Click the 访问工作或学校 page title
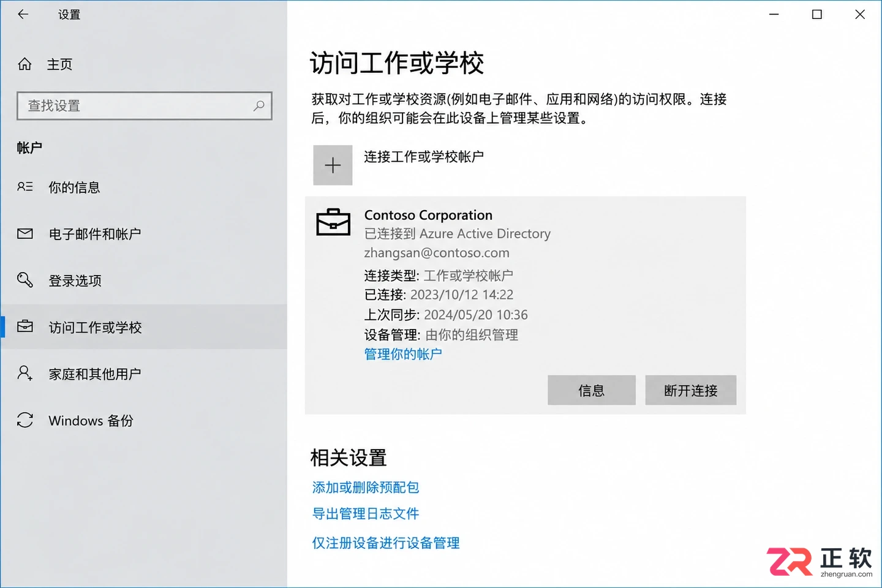 (x=397, y=63)
